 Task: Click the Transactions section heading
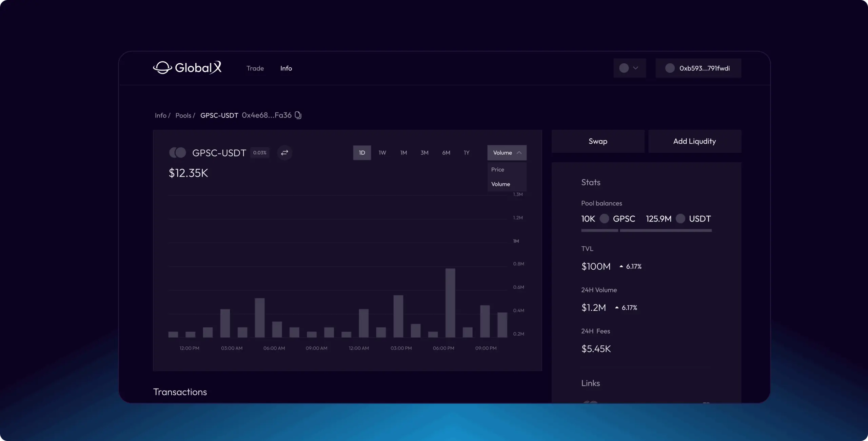click(180, 392)
